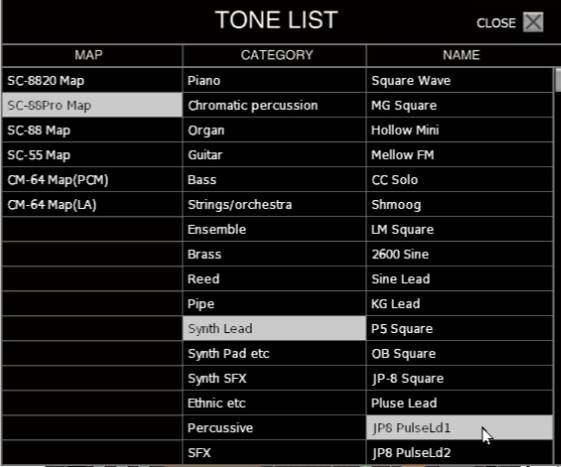561x467 pixels.
Task: Choose the SC-88 Map option
Action: pyautogui.click(x=92, y=130)
